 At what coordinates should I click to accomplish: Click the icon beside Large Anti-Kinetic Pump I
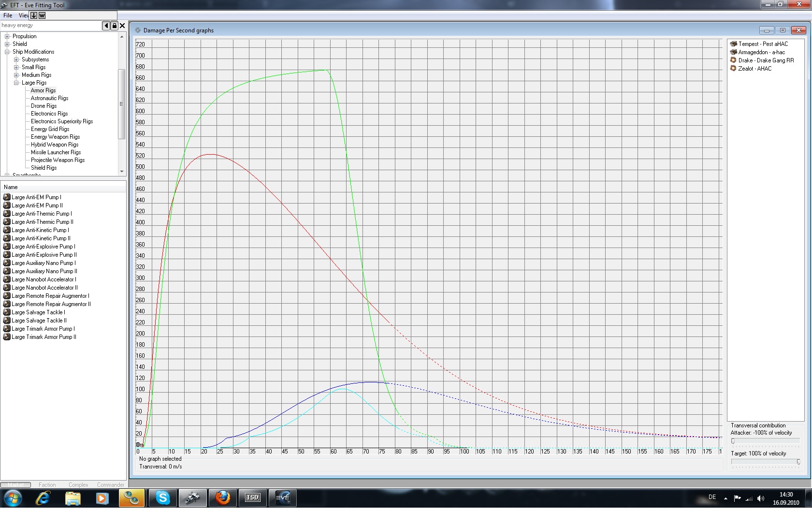(x=7, y=230)
